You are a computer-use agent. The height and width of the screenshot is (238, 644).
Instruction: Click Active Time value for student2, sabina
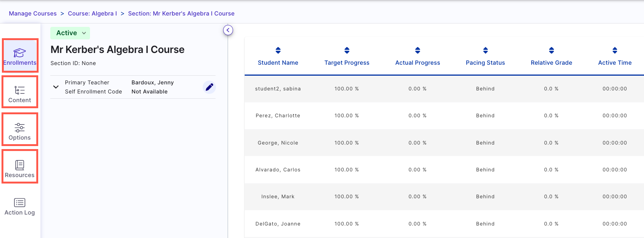pyautogui.click(x=615, y=89)
